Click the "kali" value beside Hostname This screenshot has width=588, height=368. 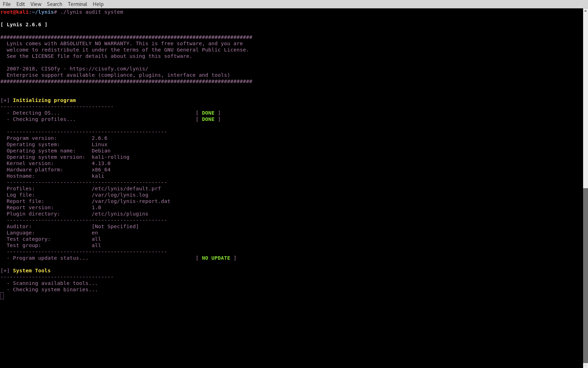coord(98,176)
